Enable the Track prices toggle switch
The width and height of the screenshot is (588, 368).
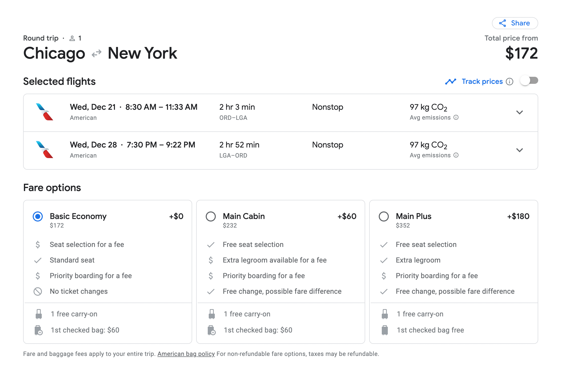pos(529,81)
